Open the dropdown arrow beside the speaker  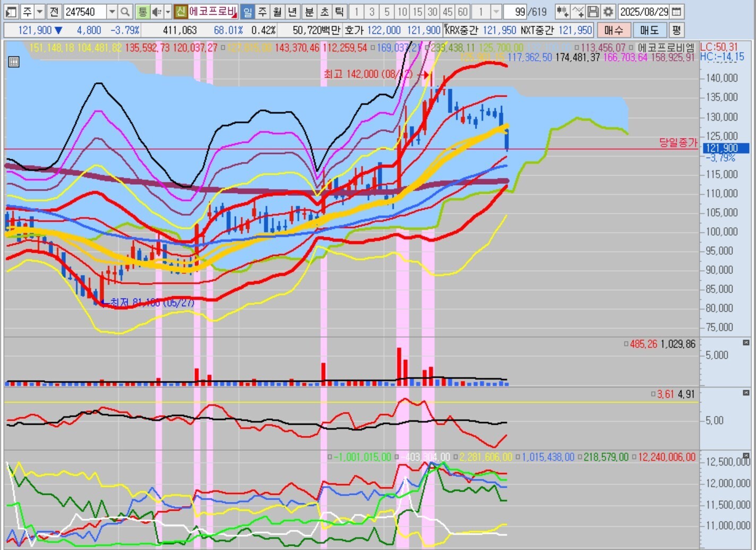tap(168, 12)
